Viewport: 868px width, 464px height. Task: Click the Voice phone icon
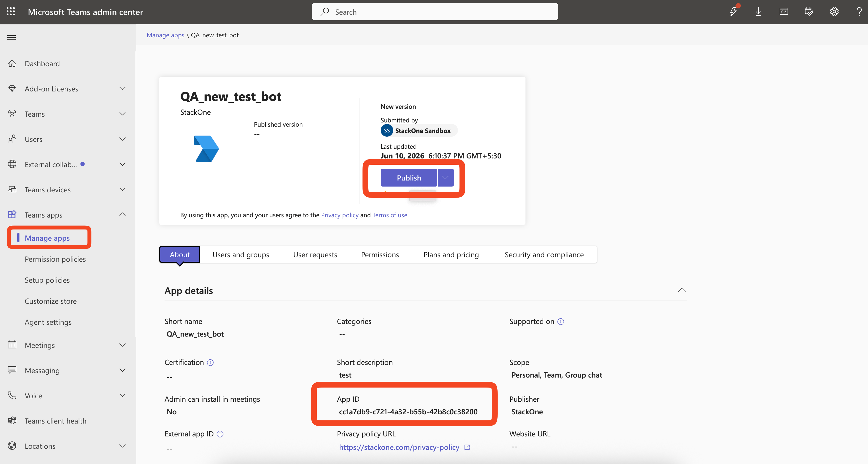pyautogui.click(x=12, y=395)
